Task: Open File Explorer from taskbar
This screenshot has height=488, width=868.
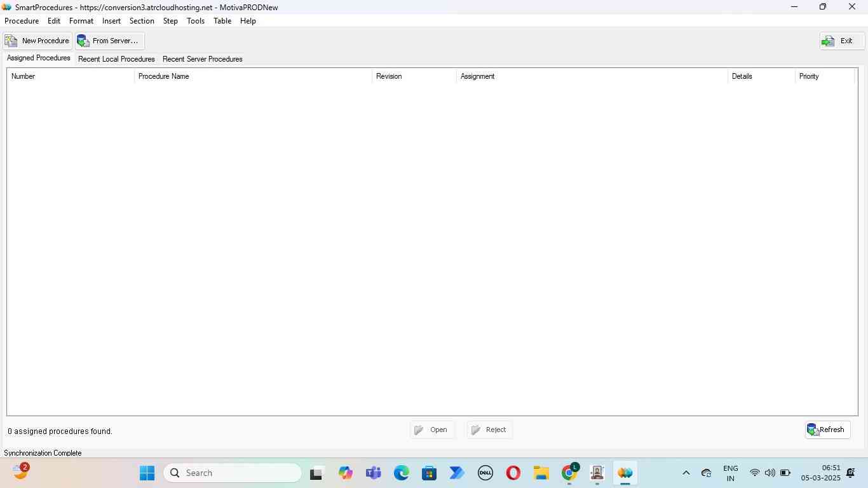Action: point(541,473)
